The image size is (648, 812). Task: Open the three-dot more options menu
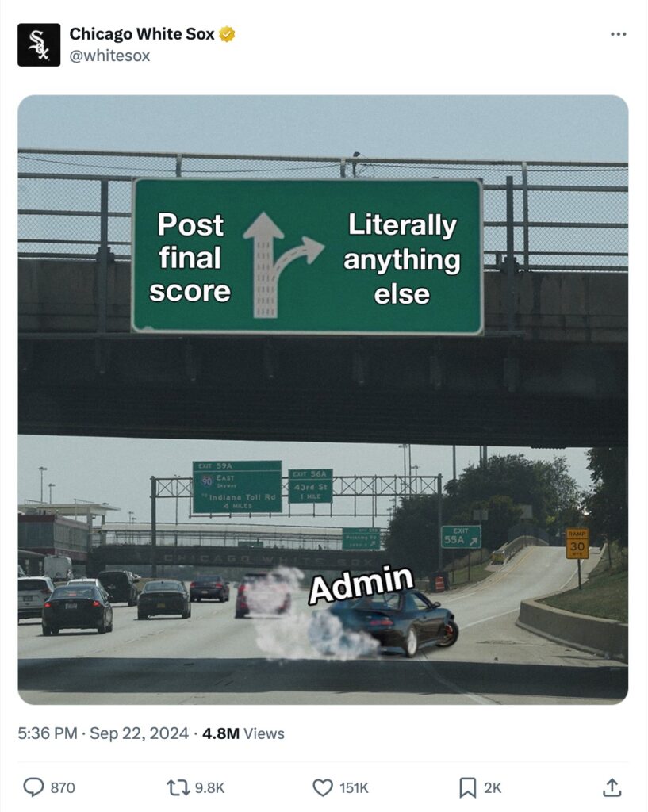tap(618, 34)
